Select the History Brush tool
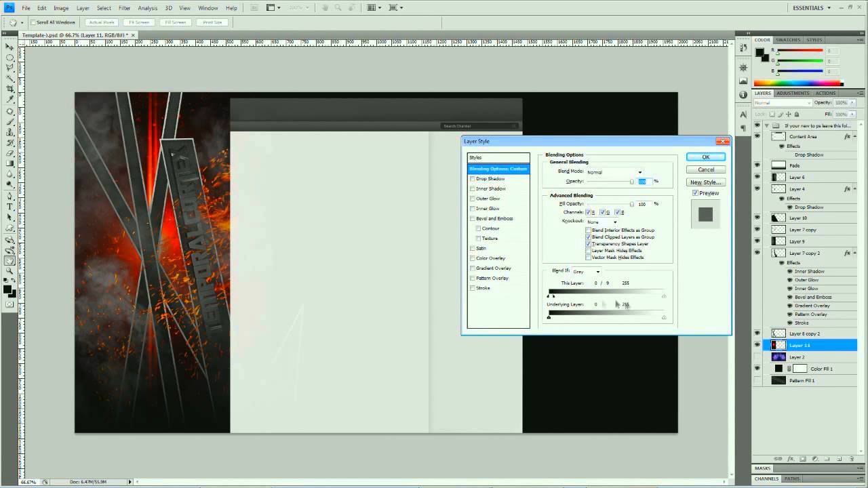Image resolution: width=868 pixels, height=488 pixels. [10, 143]
